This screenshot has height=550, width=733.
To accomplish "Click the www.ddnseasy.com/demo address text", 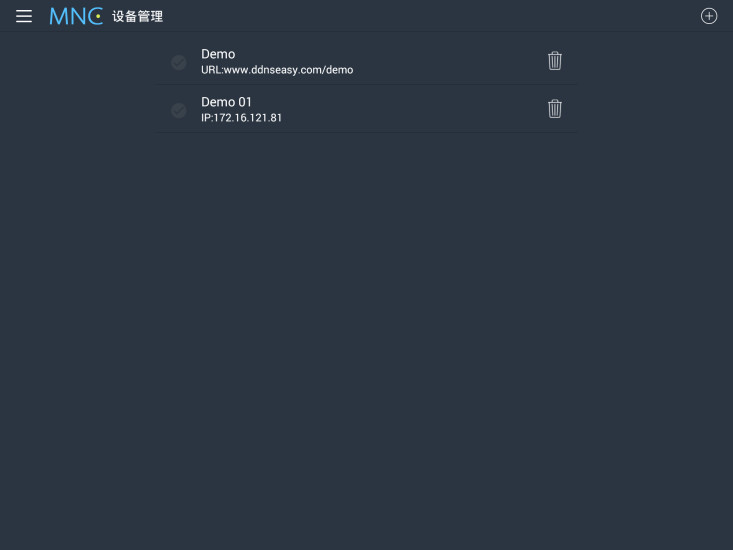I will click(x=288, y=70).
